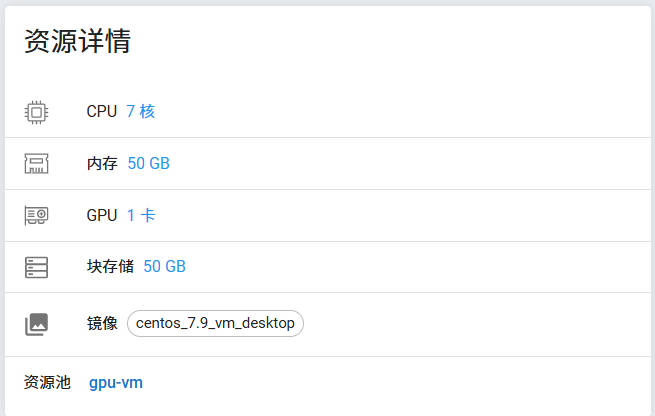This screenshot has height=416, width=655.
Task: Click the CPU text label
Action: [x=102, y=112]
